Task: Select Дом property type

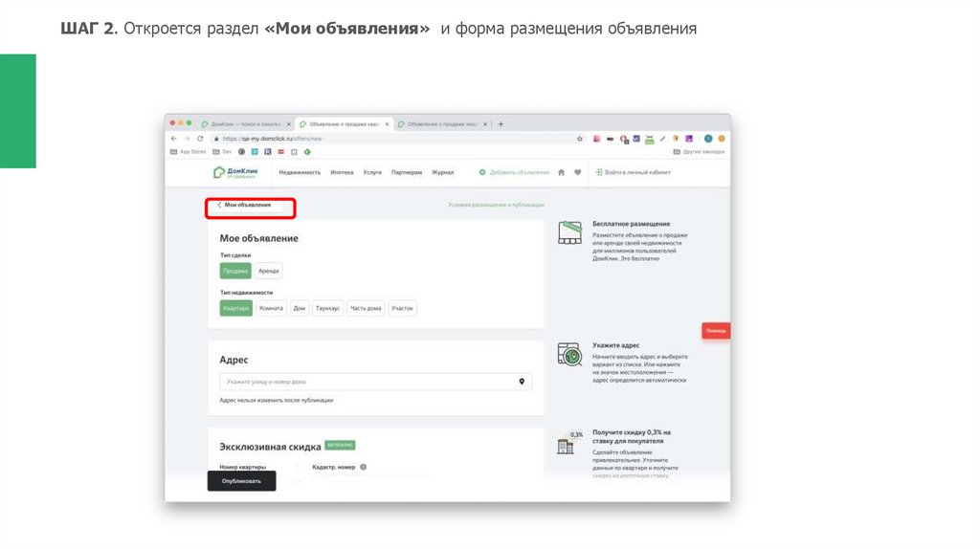Action: [300, 308]
